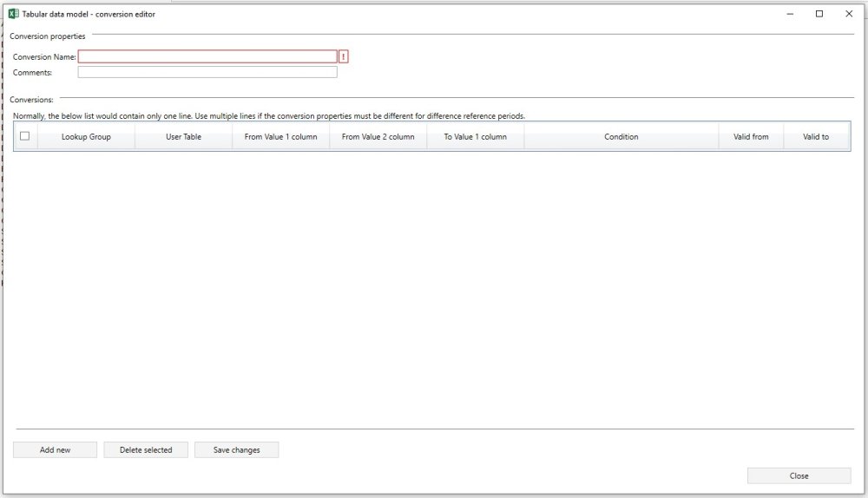Sort by the Lookup Group column header
Image resolution: width=868 pixels, height=498 pixels.
pos(86,137)
